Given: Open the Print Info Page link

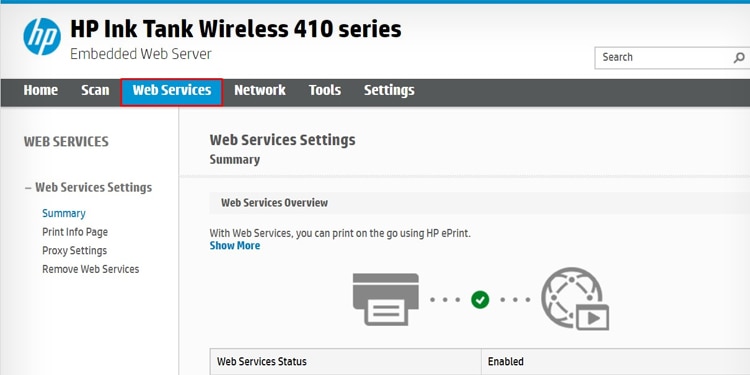Looking at the screenshot, I should pyautogui.click(x=75, y=232).
